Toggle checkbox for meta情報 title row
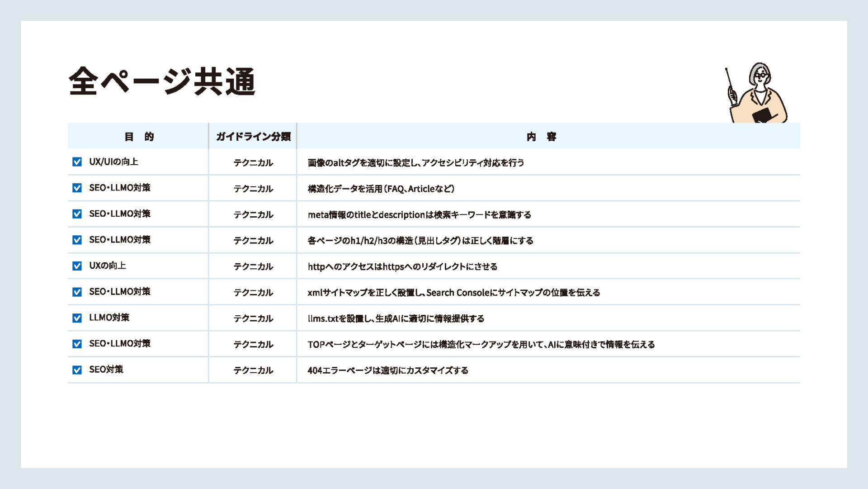The width and height of the screenshot is (868, 489). (77, 214)
